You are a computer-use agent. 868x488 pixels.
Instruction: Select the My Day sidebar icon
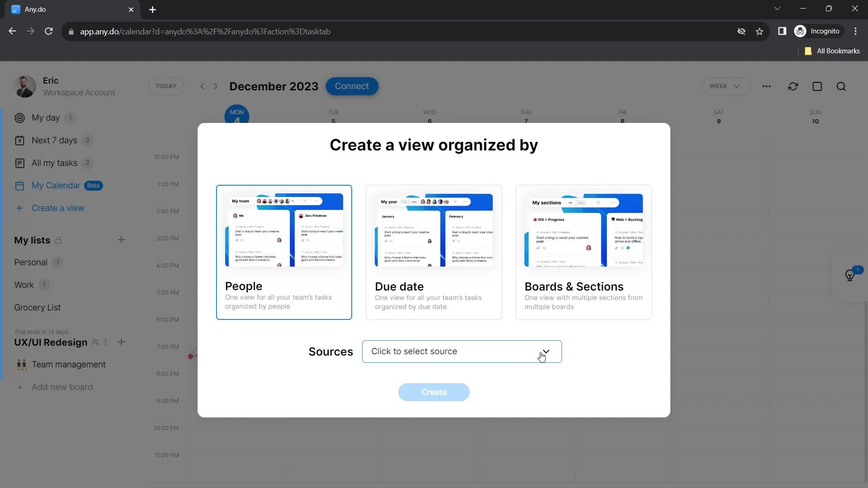click(x=20, y=117)
